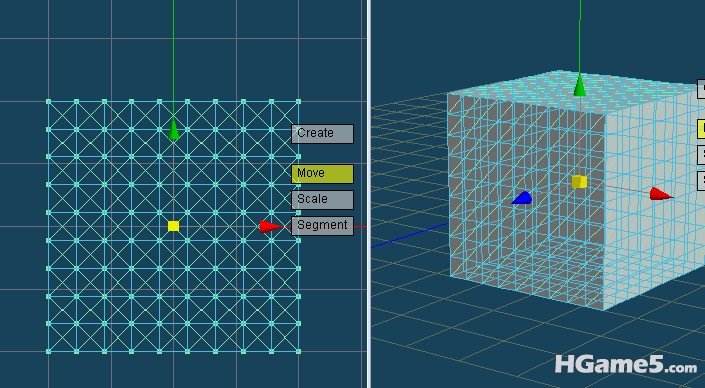Click yellow cube pivot in perspective view
Screen dimensions: 705x388
click(580, 182)
